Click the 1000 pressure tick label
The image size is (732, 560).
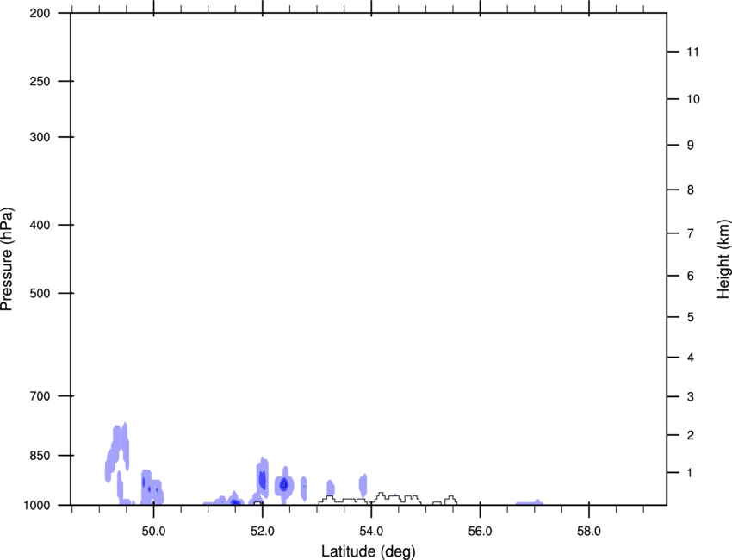[36, 506]
